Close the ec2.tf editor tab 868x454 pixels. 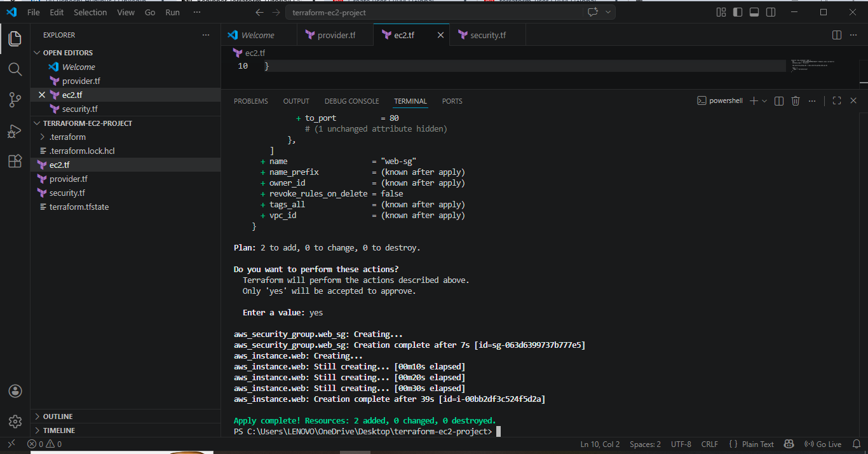[x=440, y=35]
